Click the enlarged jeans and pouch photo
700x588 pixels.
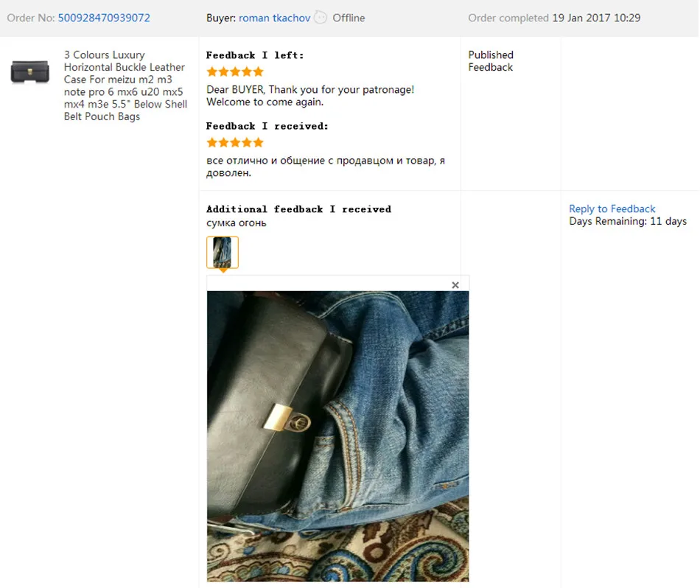[338, 436]
